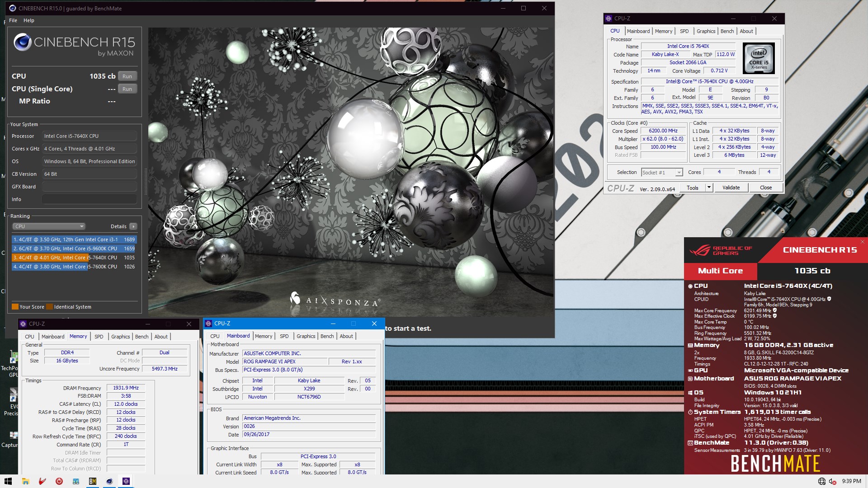Open the BenchMate BM taskbar icon
868x488 pixels.
pyautogui.click(x=92, y=481)
